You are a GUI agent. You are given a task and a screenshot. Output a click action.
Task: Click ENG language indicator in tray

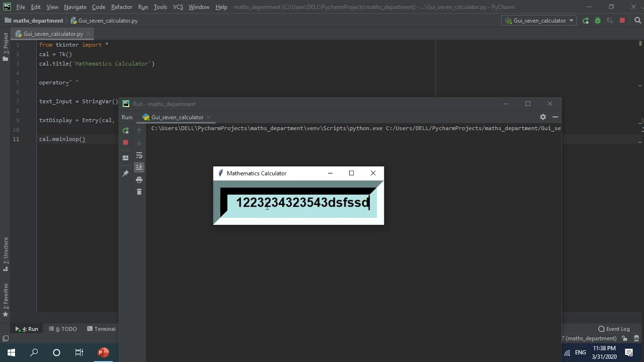click(581, 352)
